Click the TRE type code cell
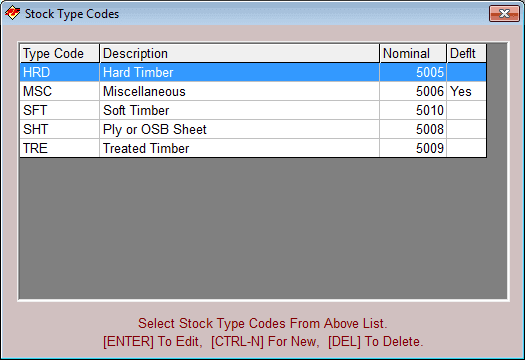The height and width of the screenshot is (360, 525). [x=60, y=148]
